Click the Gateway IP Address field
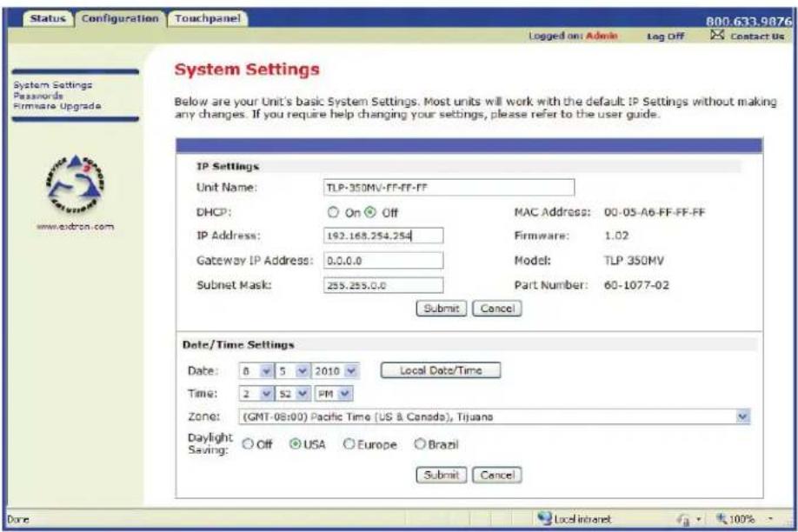This screenshot has width=798, height=532. pos(383,261)
